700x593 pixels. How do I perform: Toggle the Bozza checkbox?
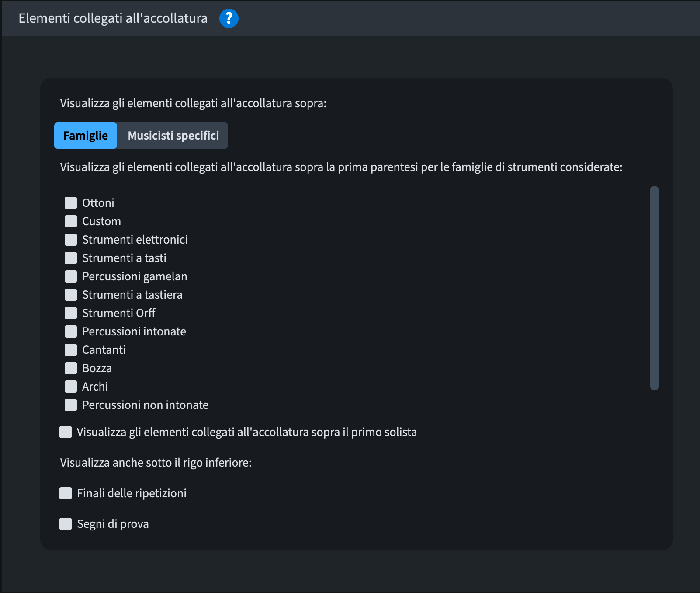point(71,368)
